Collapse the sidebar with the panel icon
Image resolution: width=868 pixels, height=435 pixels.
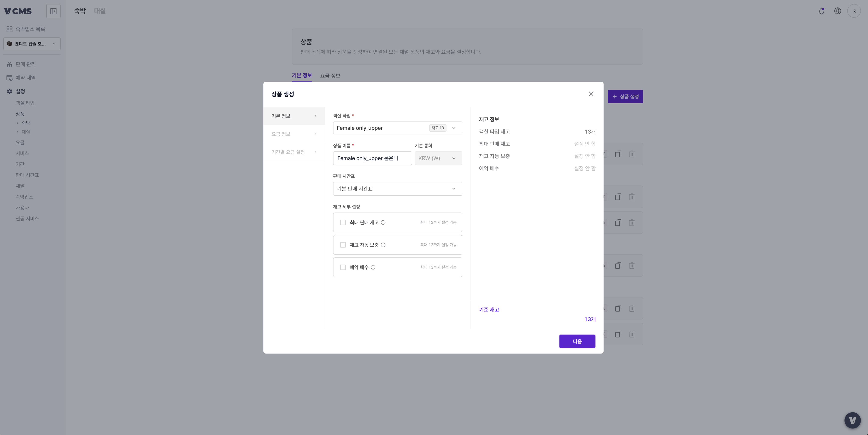click(x=53, y=11)
